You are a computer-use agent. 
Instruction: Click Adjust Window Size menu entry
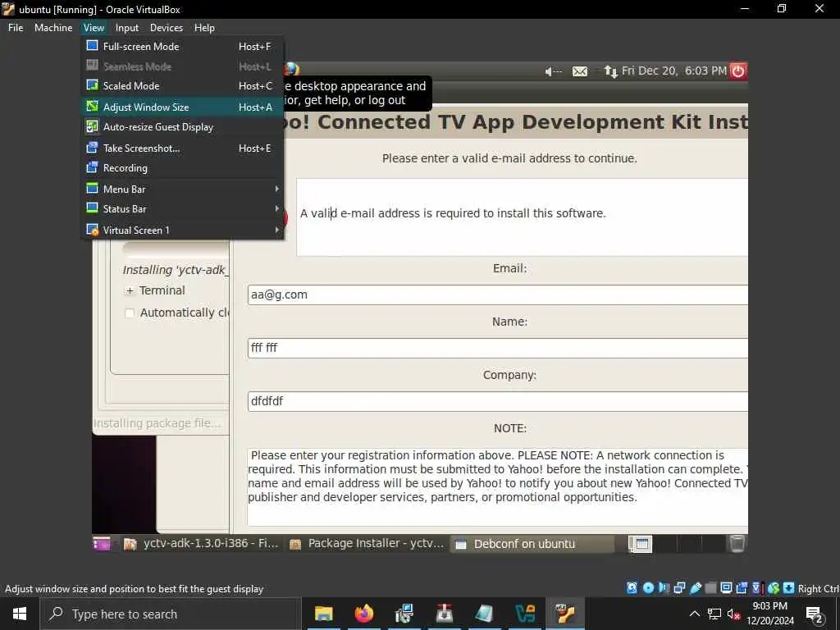point(182,107)
